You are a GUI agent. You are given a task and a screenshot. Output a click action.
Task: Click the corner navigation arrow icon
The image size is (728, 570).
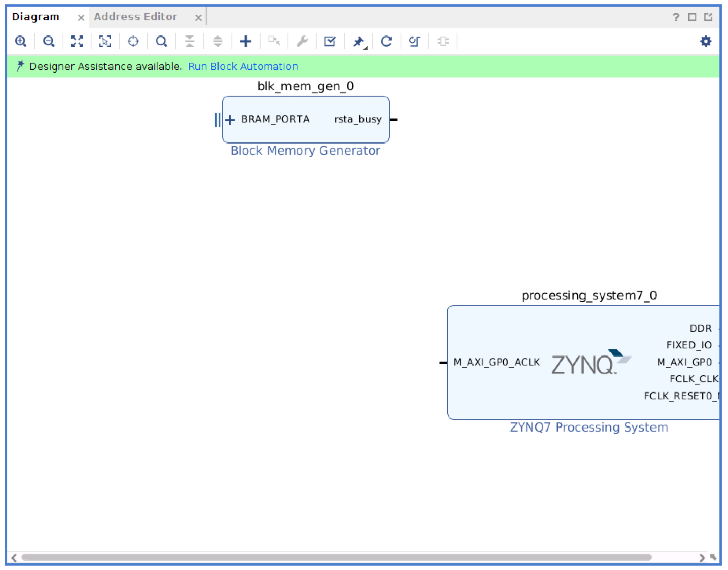click(x=713, y=557)
